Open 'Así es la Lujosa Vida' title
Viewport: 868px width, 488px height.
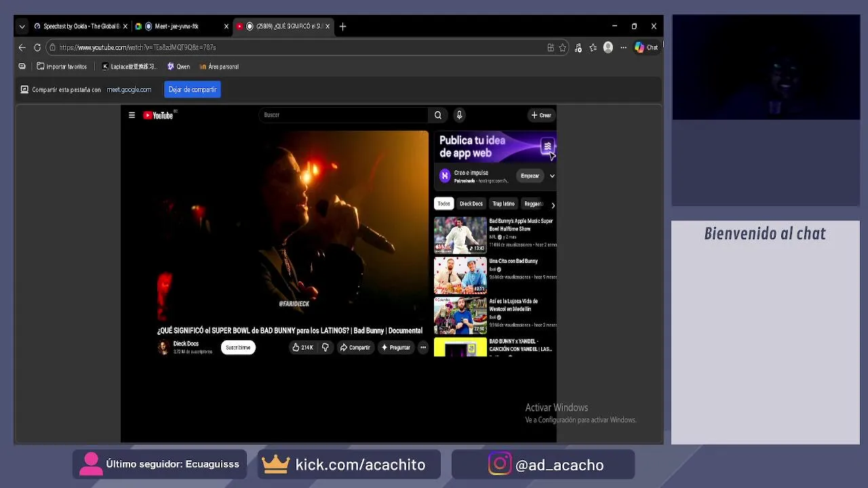(513, 305)
